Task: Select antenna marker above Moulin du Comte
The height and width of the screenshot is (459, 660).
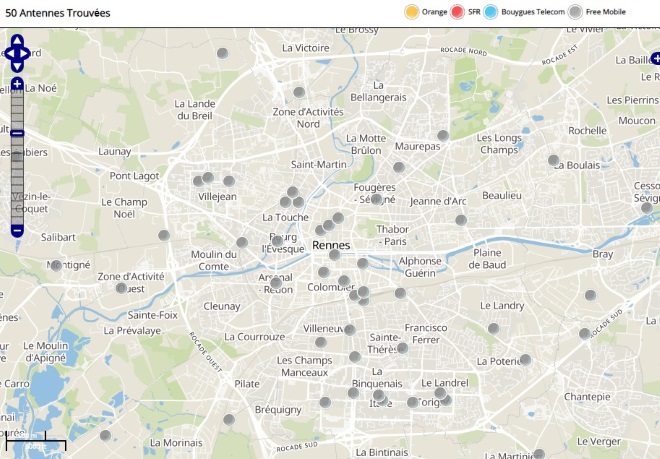Action: (242, 242)
